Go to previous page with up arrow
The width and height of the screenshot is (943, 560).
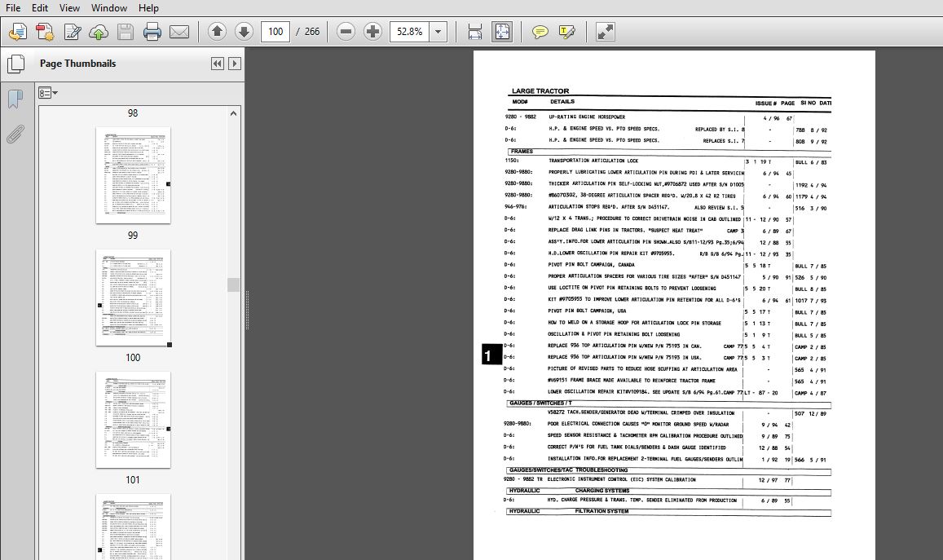pyautogui.click(x=217, y=31)
